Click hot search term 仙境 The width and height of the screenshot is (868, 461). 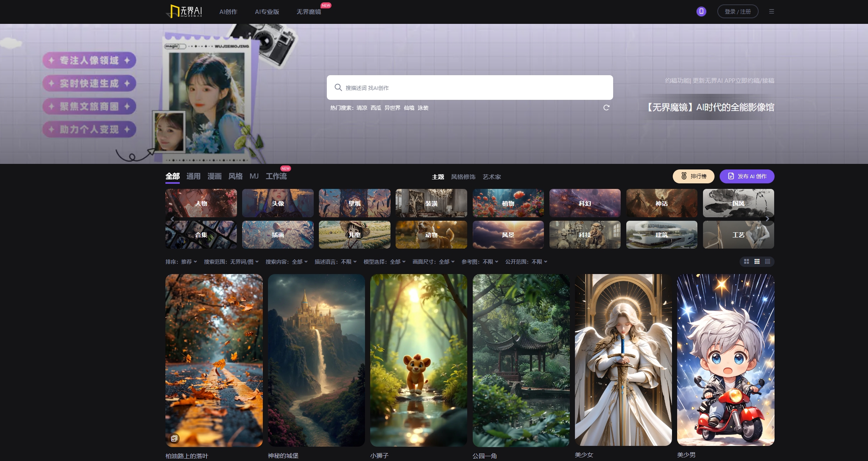click(x=409, y=108)
